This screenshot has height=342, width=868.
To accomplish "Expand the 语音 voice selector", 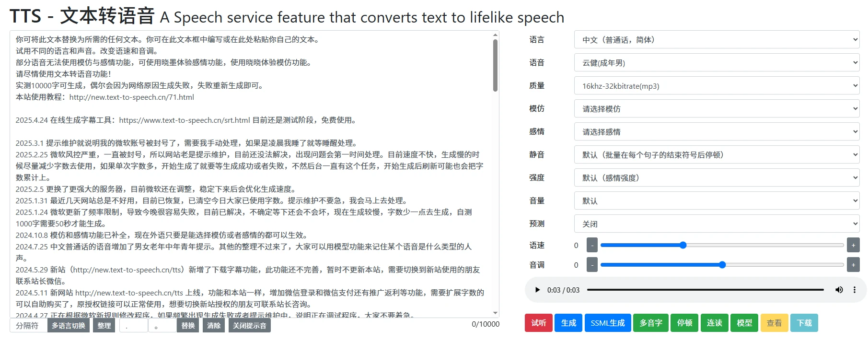I will coord(717,63).
